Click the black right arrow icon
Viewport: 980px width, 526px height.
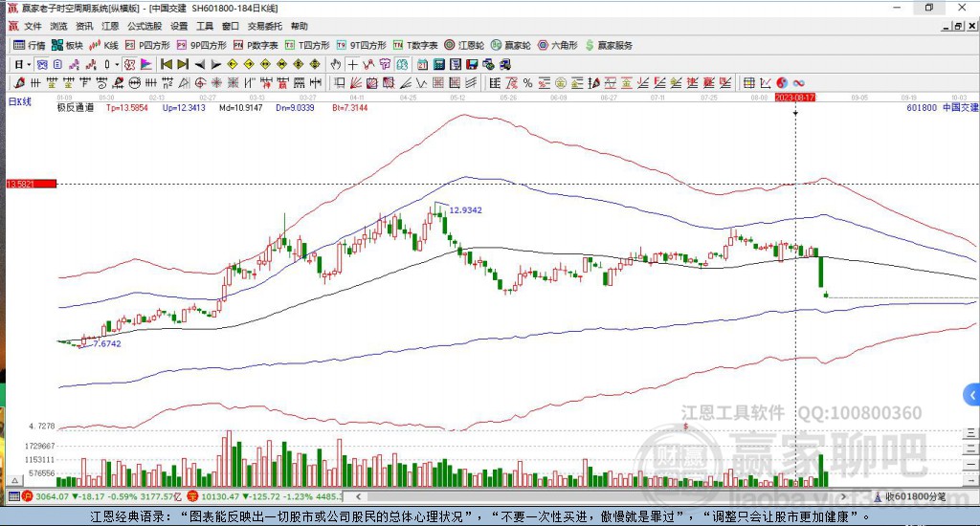(x=216, y=64)
